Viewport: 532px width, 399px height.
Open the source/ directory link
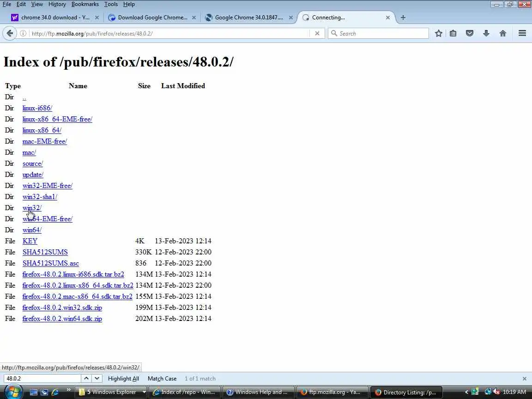click(x=33, y=163)
